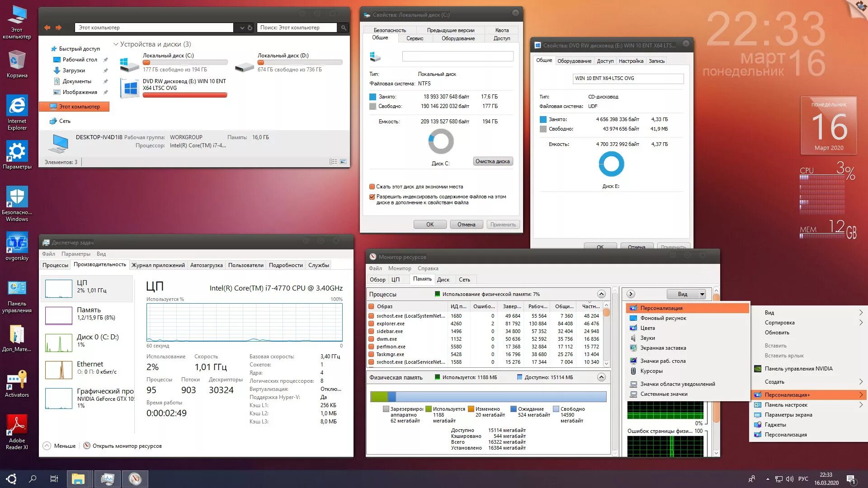Select Фоновый рисунок from the submenu
Viewport: 868px width, 488px height.
tap(663, 318)
